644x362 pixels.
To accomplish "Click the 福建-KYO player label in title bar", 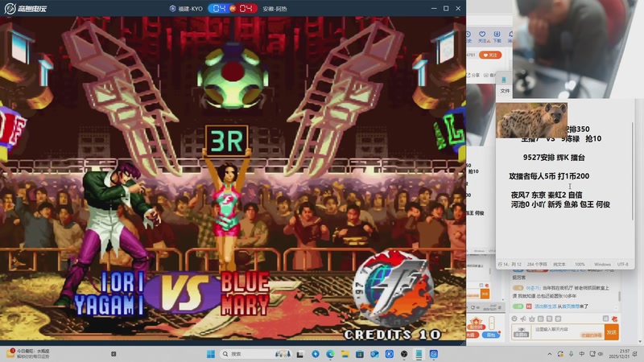I will 190,9.
